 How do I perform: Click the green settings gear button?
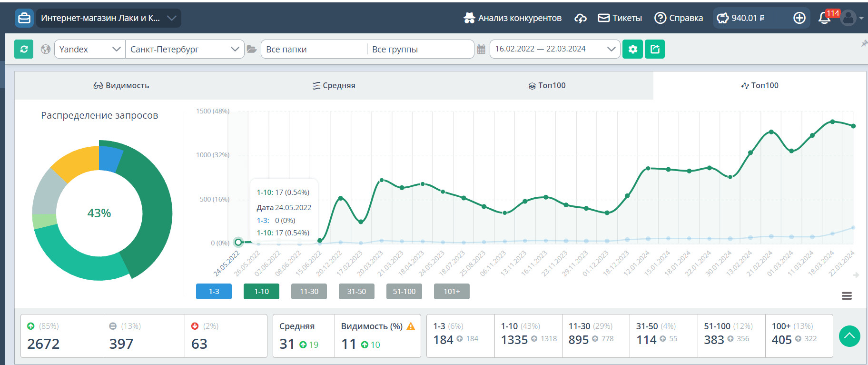pos(632,49)
